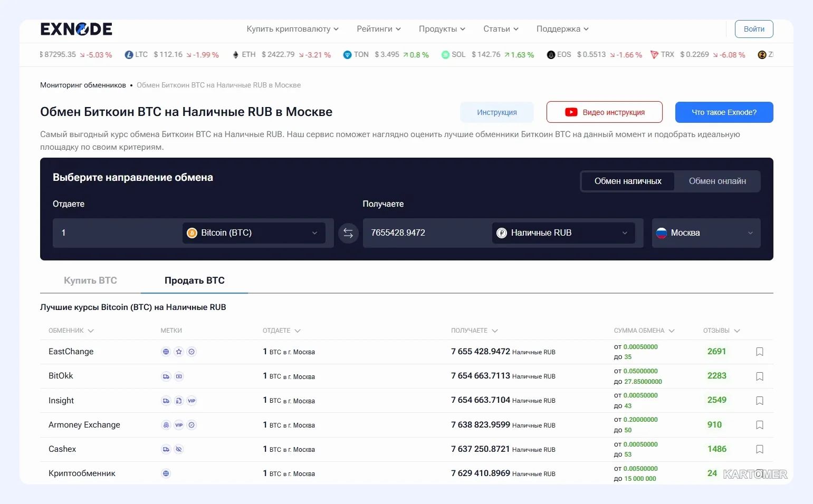Click the document label icon in Insight row
Viewport: 813px width, 504px height.
tap(179, 401)
